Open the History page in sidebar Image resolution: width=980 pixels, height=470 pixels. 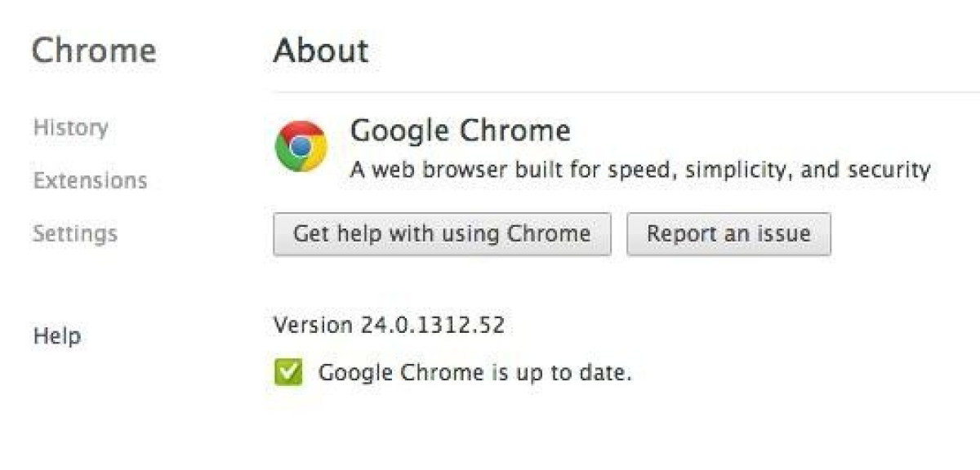coord(70,127)
